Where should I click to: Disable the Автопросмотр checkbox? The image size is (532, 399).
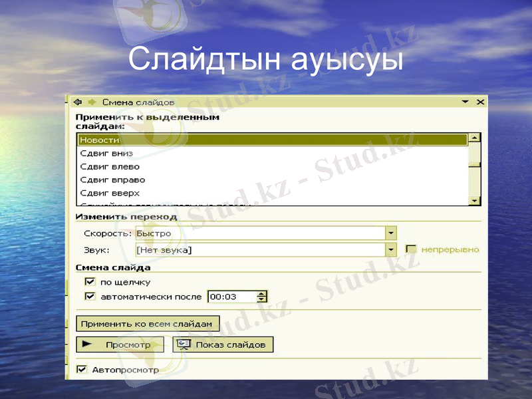coord(82,370)
